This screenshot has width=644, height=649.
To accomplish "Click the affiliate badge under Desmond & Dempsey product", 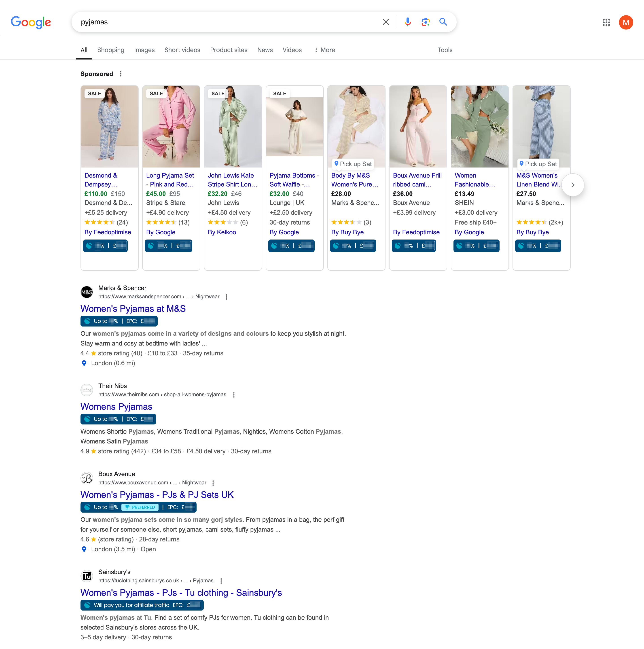I will 105,246.
